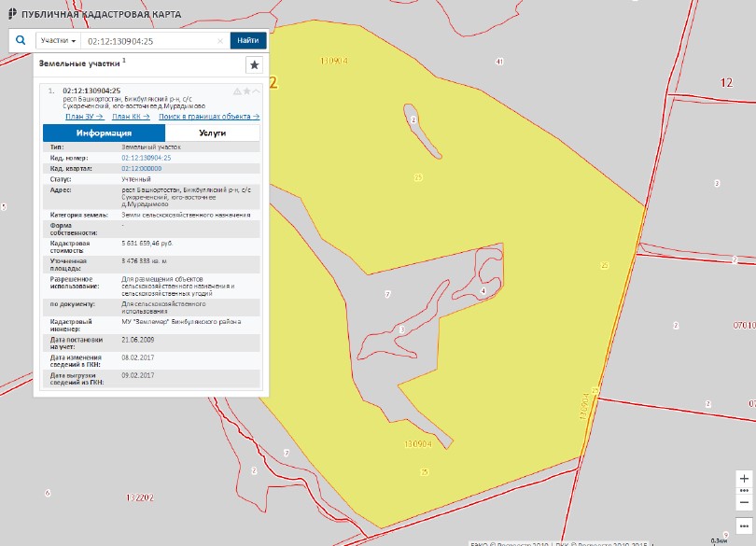Zoom in the map with plus button
Viewport: 756px width, 546px height.
[744, 478]
